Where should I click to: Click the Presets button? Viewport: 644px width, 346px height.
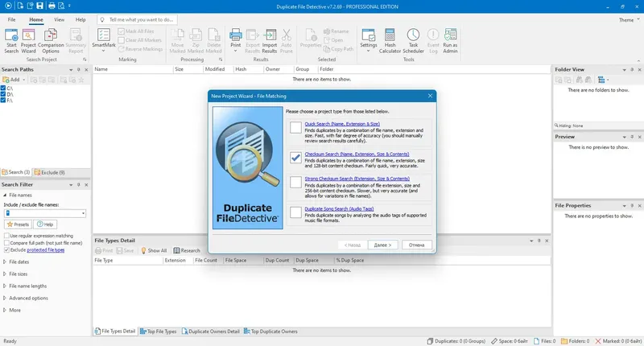(18, 224)
